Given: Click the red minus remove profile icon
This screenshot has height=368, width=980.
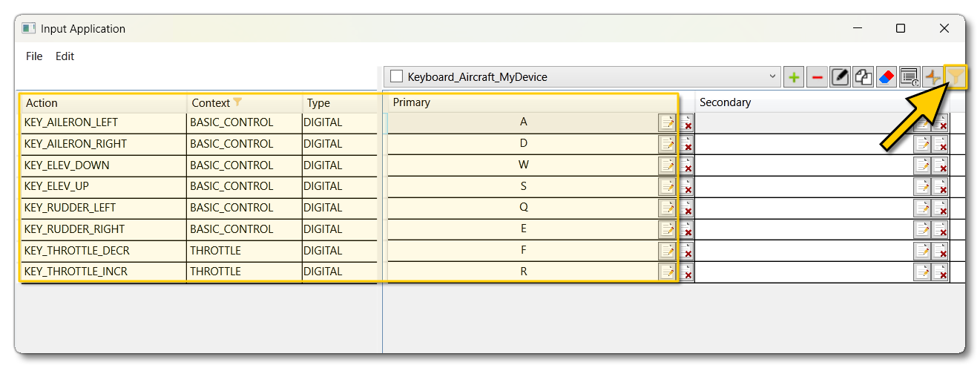Looking at the screenshot, I should click(817, 76).
